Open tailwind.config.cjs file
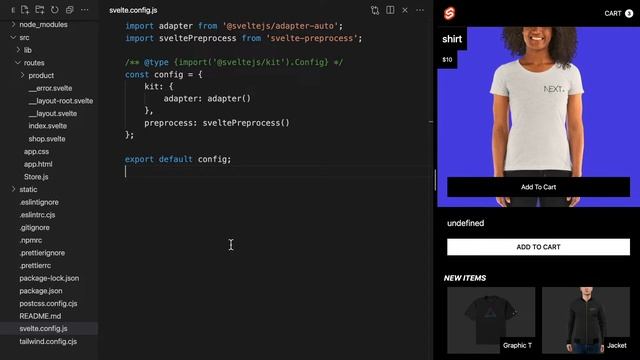Screen dimensions: 640x360 [48, 341]
